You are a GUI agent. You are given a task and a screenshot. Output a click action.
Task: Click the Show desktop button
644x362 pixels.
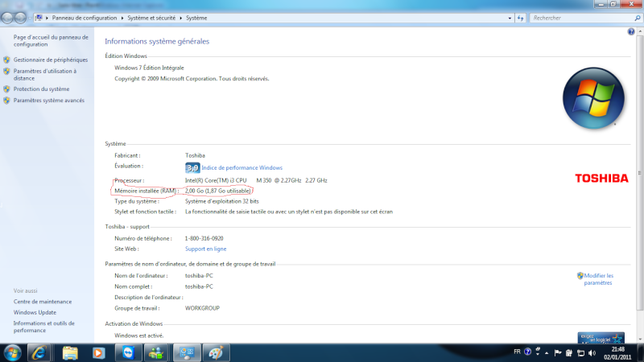641,353
